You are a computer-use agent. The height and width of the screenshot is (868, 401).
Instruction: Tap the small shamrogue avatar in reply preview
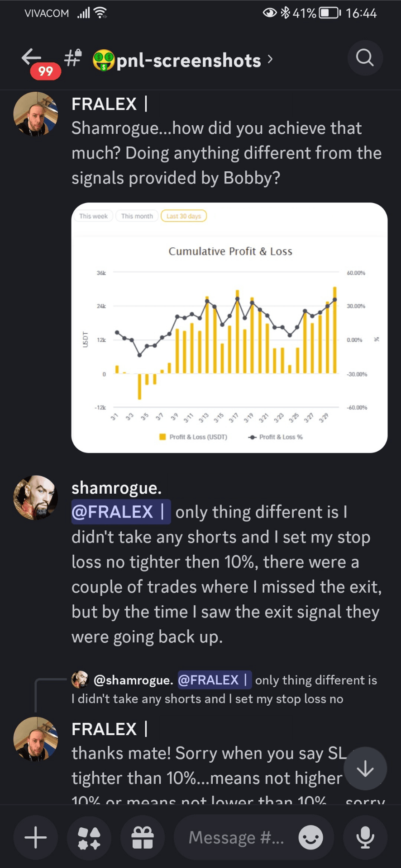click(80, 679)
